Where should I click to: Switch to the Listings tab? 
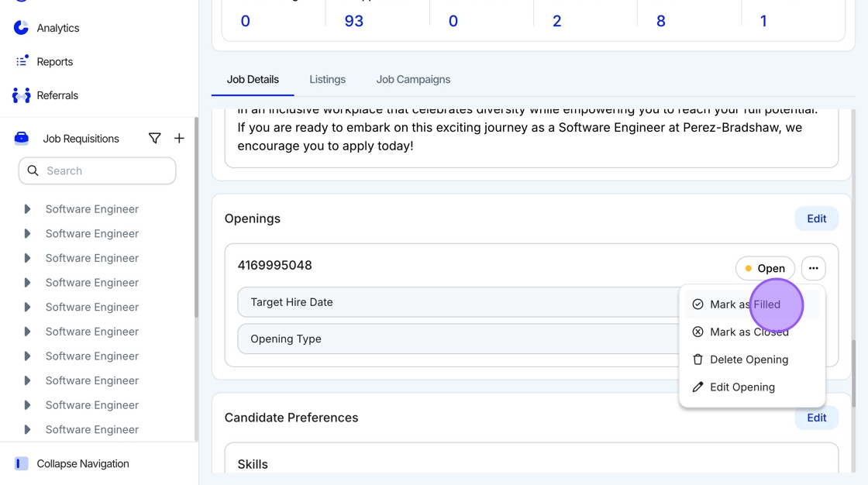pyautogui.click(x=327, y=79)
